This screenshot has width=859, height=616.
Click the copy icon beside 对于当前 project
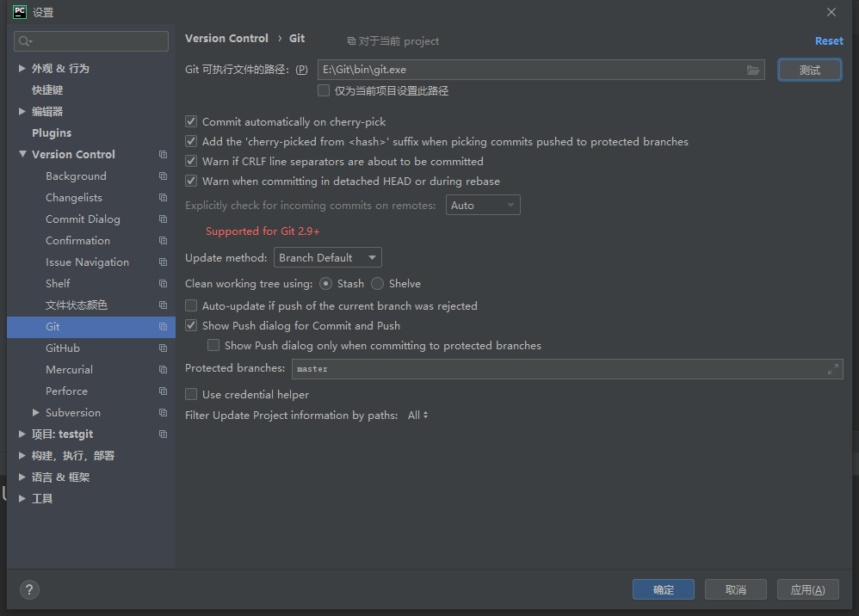point(351,41)
